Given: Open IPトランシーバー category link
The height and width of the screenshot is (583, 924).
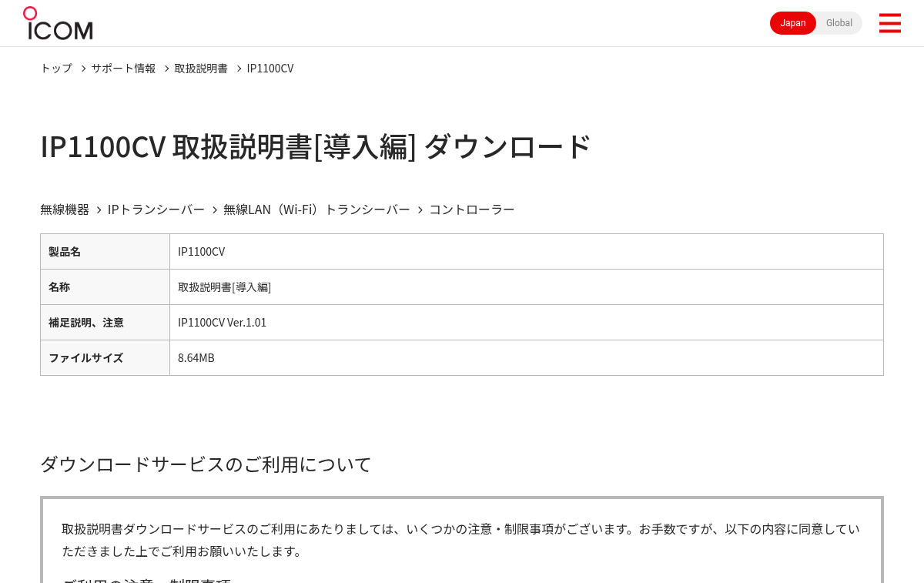Looking at the screenshot, I should (x=156, y=209).
